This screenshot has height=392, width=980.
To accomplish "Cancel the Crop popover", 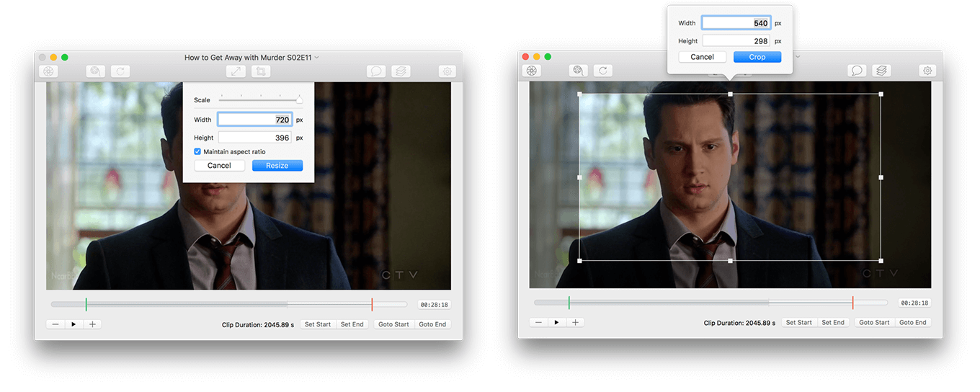I will point(702,57).
